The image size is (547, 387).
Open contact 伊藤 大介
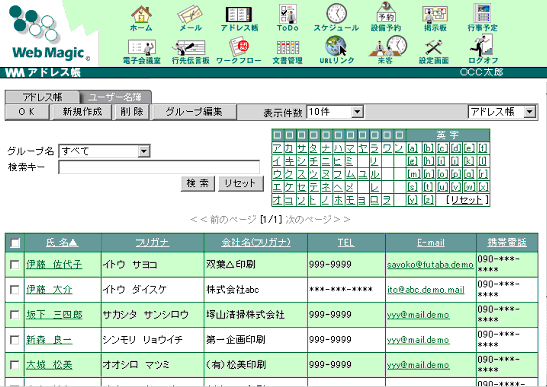click(x=49, y=290)
